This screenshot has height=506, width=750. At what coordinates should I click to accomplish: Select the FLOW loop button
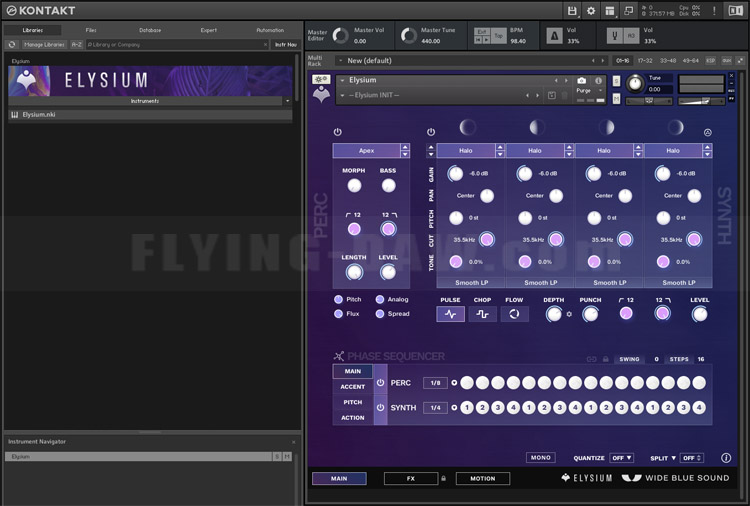tap(514, 314)
